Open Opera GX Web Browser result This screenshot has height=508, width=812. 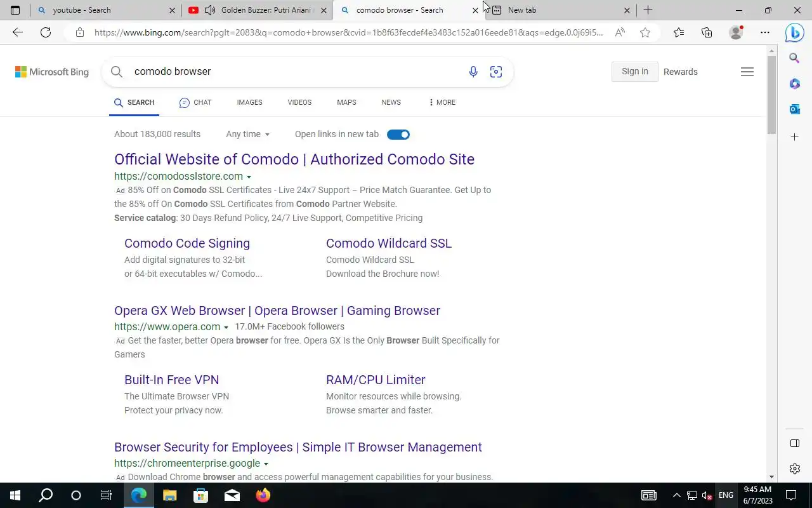pos(277,311)
